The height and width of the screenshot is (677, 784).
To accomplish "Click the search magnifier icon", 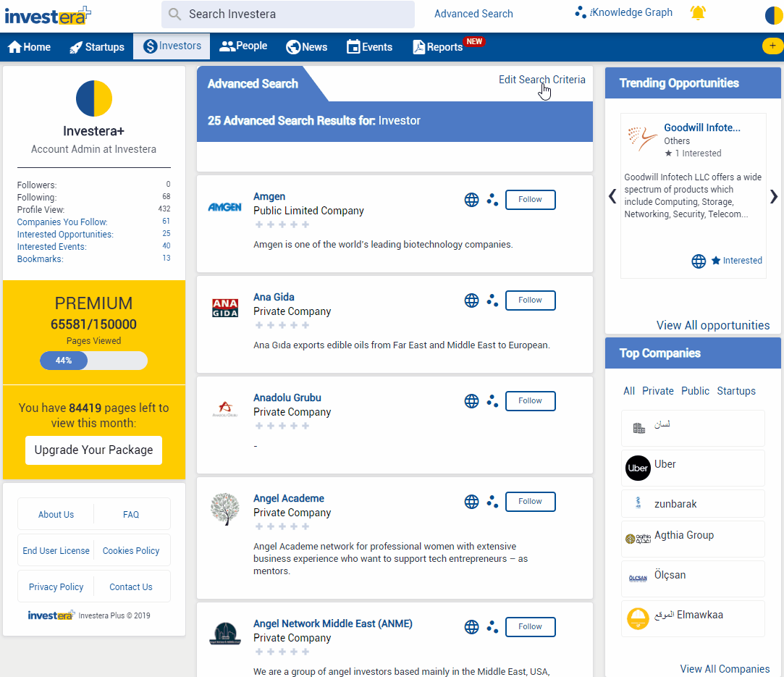I will click(x=174, y=14).
